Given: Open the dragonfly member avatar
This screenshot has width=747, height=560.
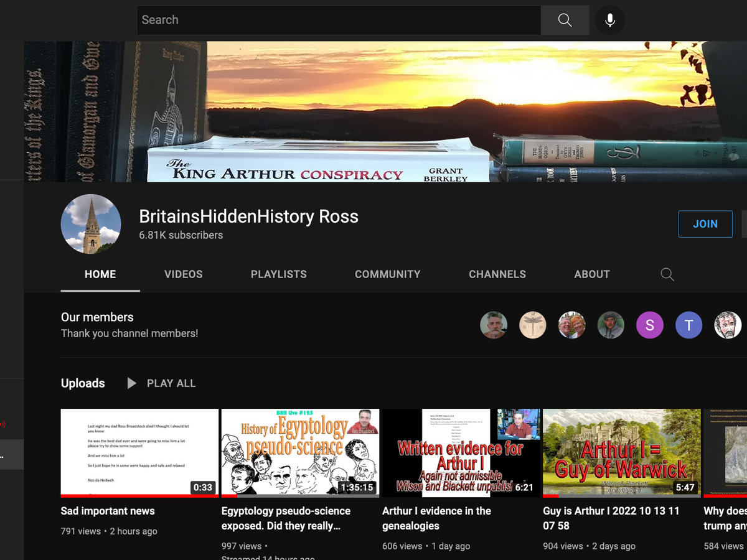Looking at the screenshot, I should click(x=532, y=325).
